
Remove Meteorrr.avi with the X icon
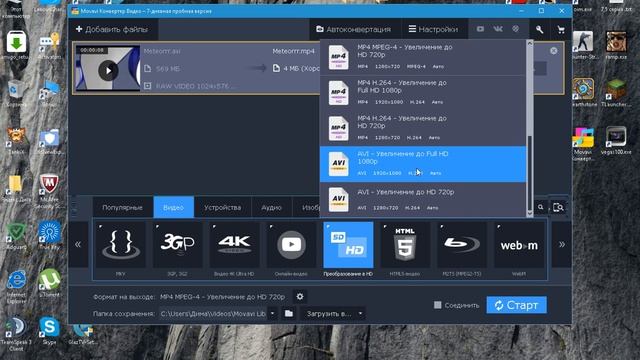(x=553, y=51)
